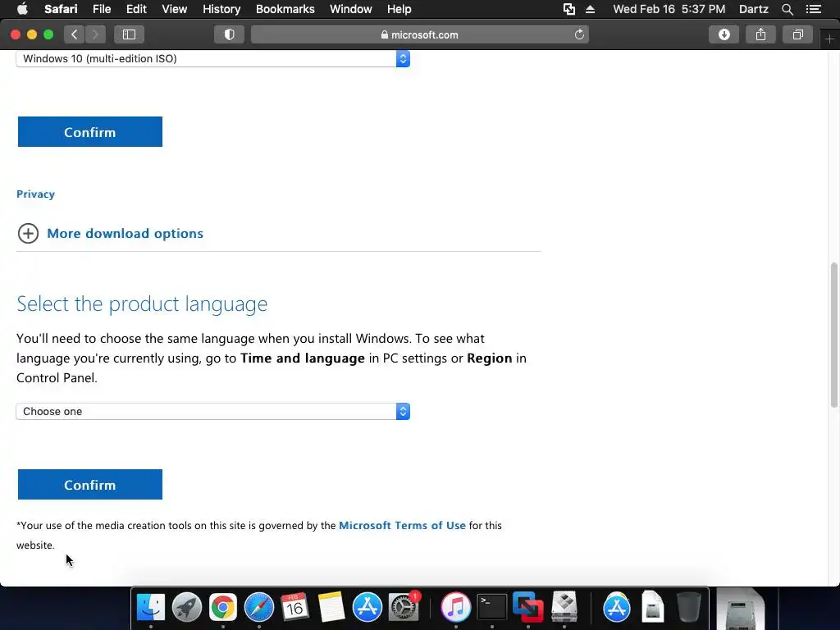Open the Privacy link

(x=35, y=194)
